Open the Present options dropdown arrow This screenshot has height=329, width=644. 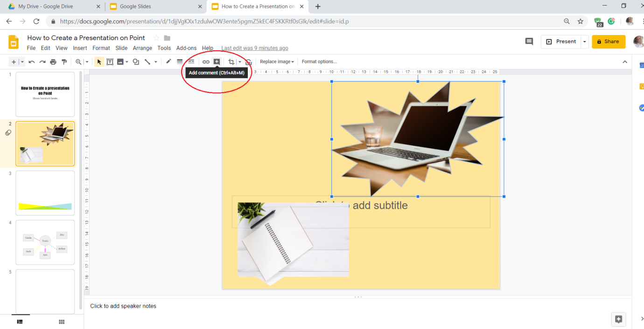point(584,41)
